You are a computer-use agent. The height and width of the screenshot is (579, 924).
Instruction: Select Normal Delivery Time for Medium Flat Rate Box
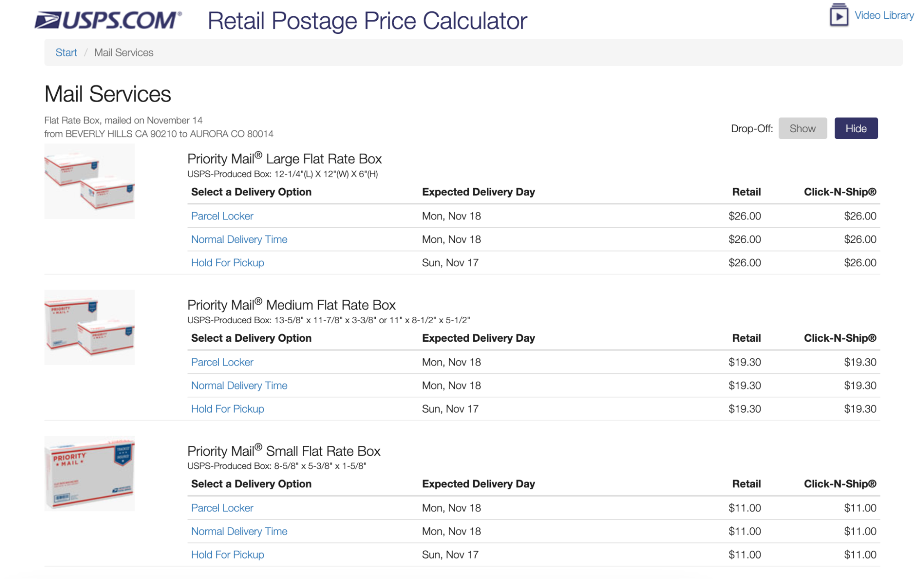(x=239, y=385)
